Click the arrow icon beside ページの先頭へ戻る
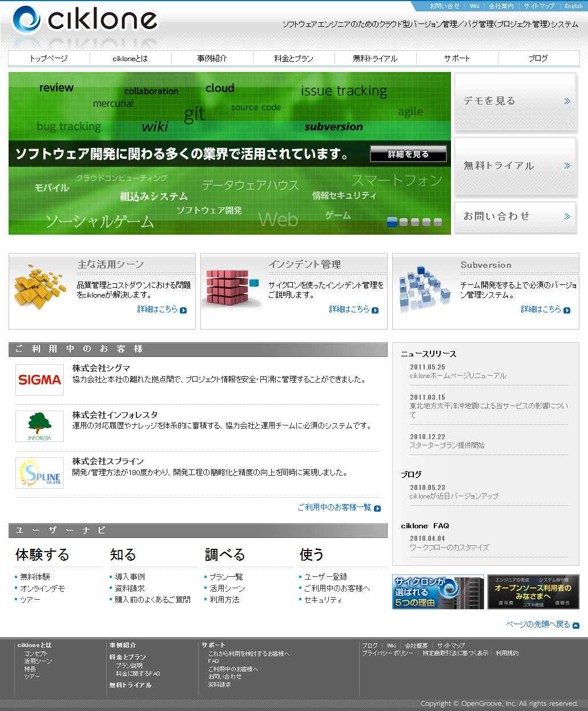This screenshot has height=711, width=588. pyautogui.click(x=575, y=625)
